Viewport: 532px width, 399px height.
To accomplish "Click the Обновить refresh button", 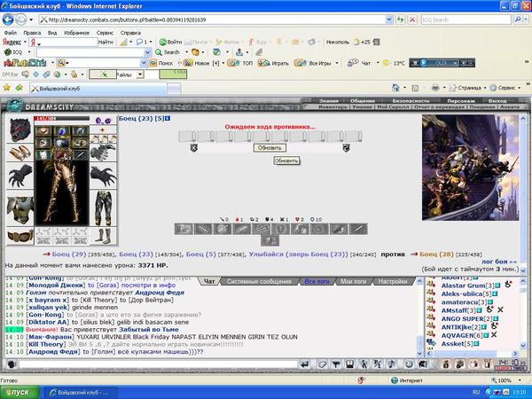I will click(270, 148).
